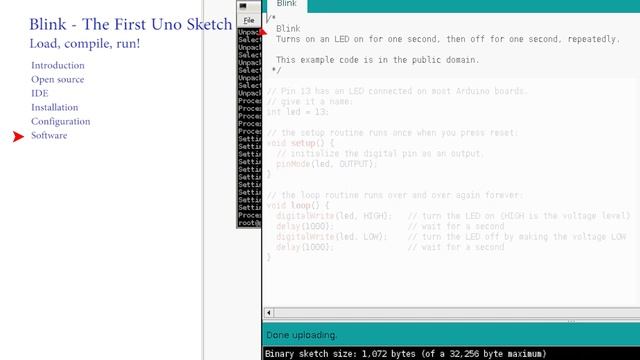
Task: Select the IDE outline item
Action: click(x=40, y=93)
